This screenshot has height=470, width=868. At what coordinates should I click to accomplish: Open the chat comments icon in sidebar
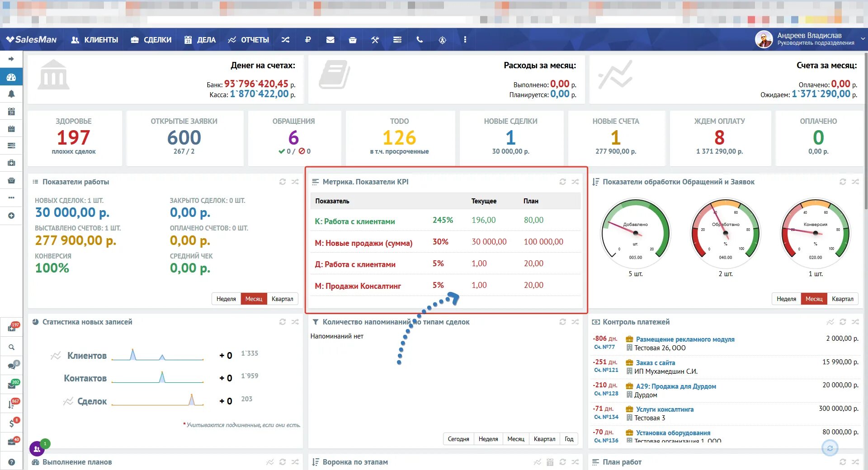(12, 365)
